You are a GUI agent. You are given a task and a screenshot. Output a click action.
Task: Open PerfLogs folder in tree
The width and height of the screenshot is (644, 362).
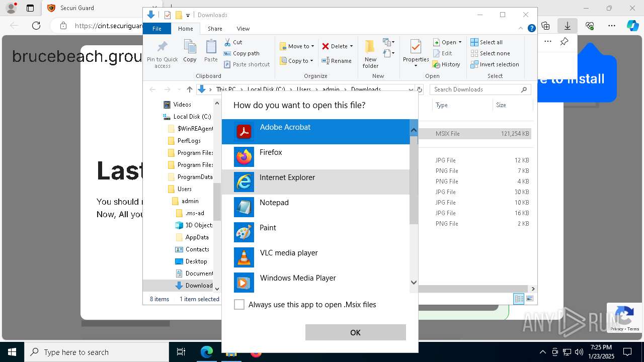(184, 141)
